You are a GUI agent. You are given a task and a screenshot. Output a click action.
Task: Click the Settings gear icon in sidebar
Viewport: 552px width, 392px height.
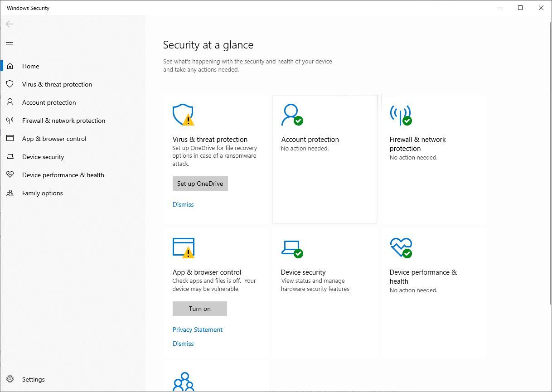pos(10,379)
